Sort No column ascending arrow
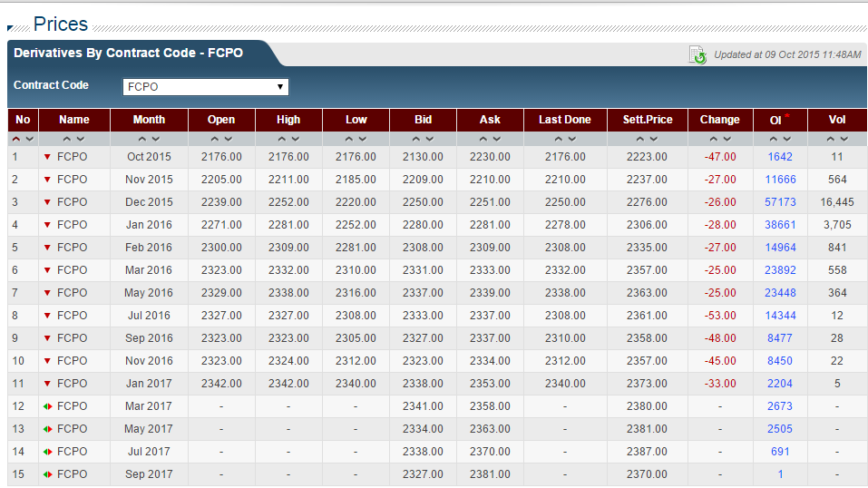868x488 pixels. (16, 139)
